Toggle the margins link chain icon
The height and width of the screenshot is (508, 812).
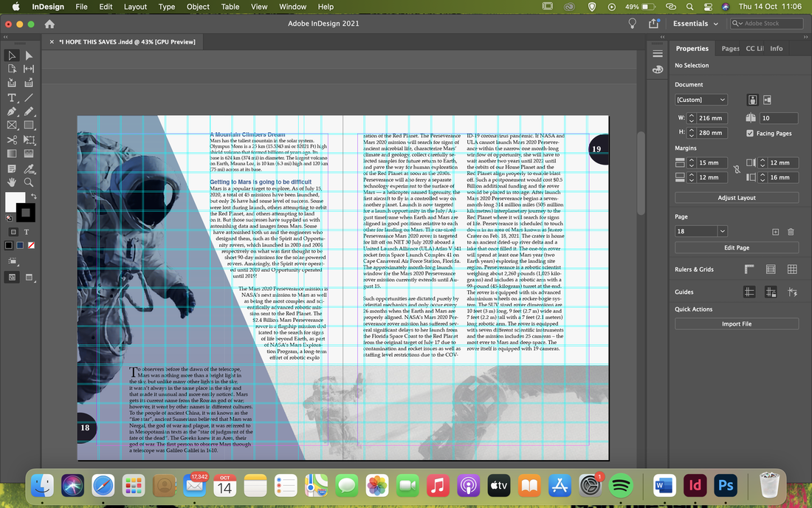click(737, 169)
